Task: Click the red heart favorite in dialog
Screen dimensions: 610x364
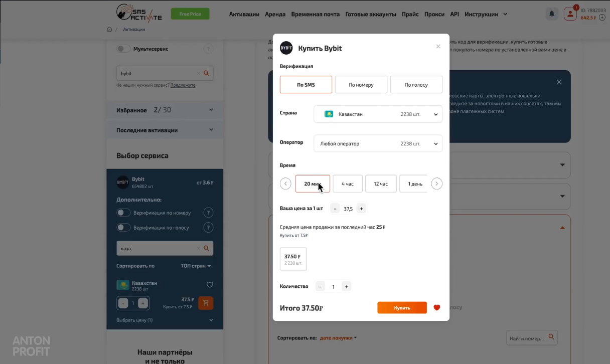Action: click(436, 307)
